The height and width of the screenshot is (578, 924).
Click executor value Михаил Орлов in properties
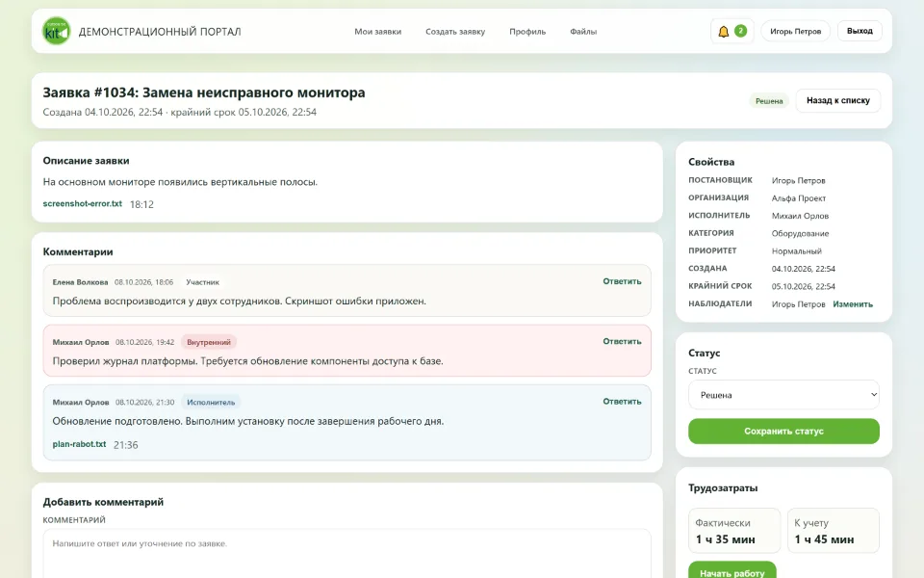click(x=800, y=216)
